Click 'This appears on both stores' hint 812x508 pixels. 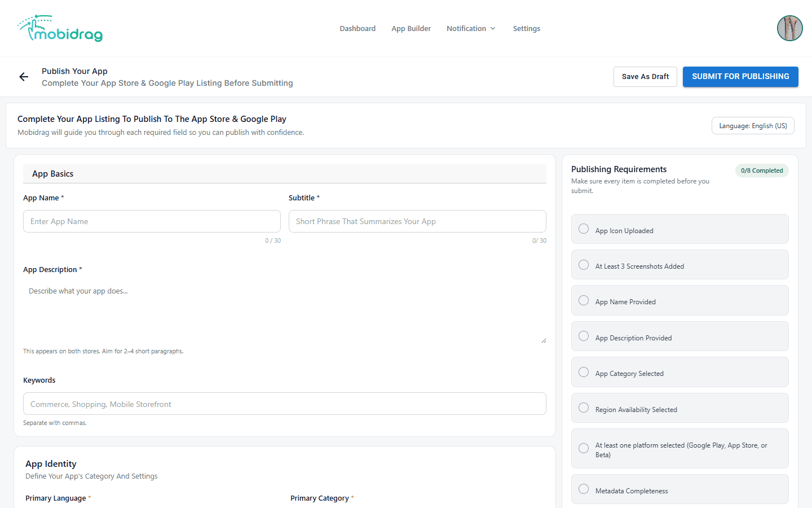pyautogui.click(x=103, y=351)
